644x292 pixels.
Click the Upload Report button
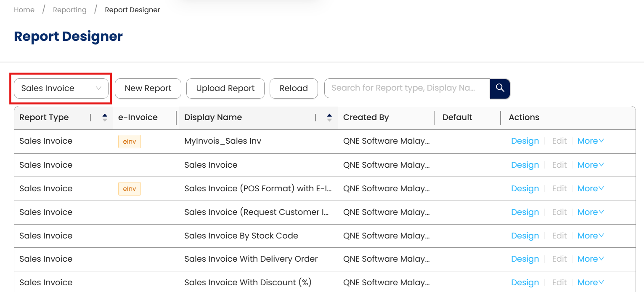[225, 88]
